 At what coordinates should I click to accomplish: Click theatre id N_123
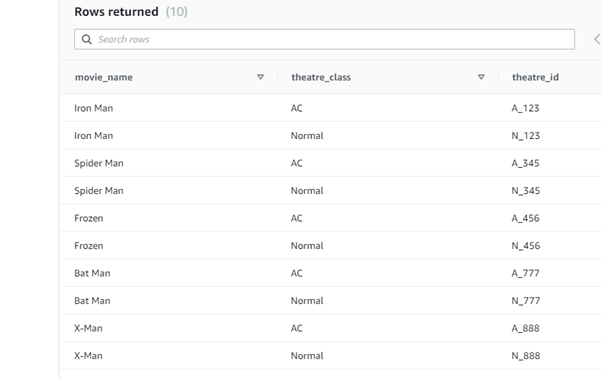coord(525,136)
